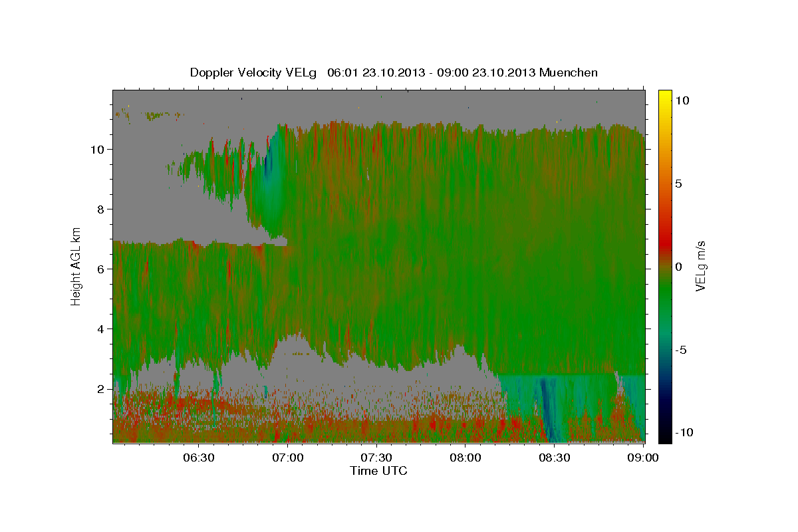Click the yellow top of the velocity colorbar
This screenshot has width=798, height=532.
[x=665, y=96]
